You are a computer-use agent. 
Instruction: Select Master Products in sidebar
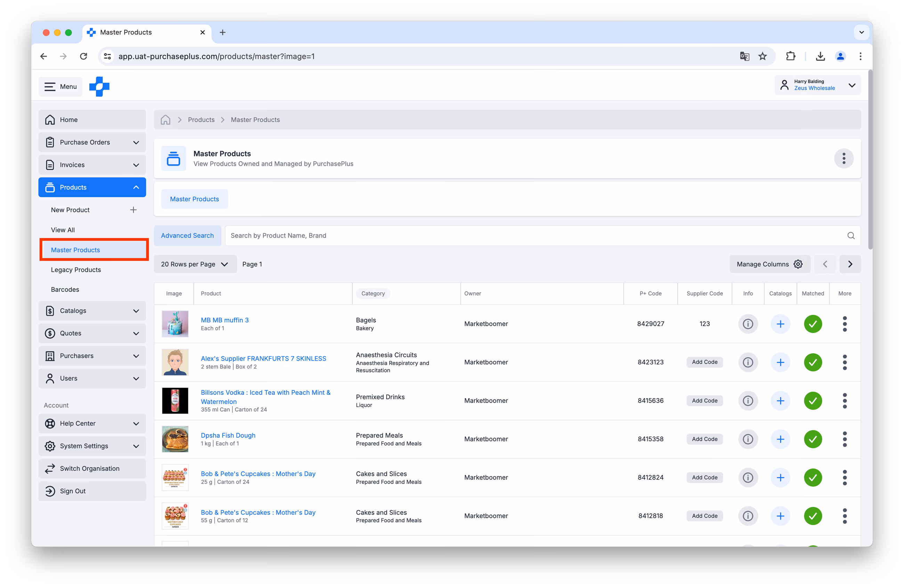(94, 250)
